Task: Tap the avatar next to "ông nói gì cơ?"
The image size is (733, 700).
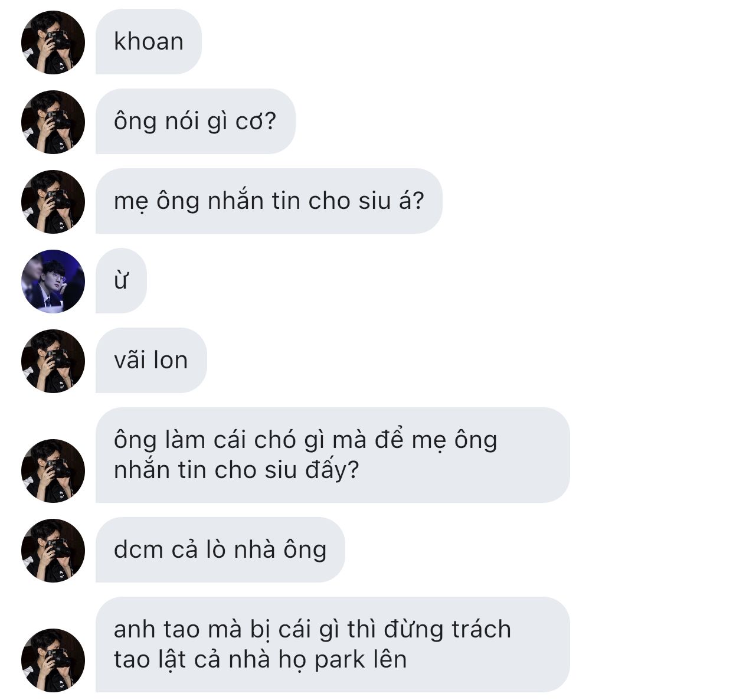Action: 53,122
